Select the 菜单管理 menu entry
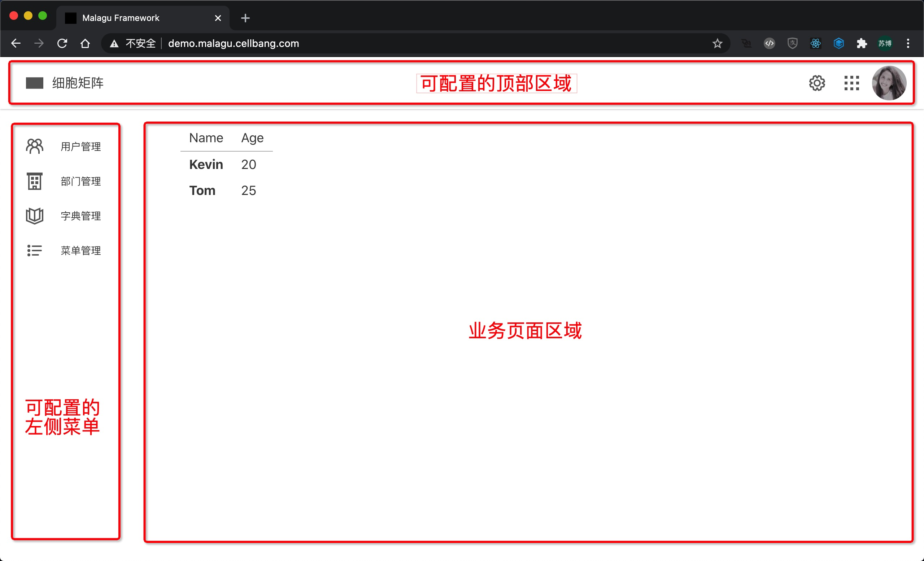 (x=80, y=251)
